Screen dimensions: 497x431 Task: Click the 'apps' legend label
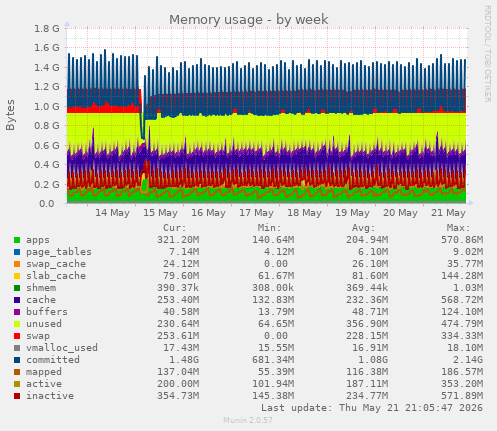[38, 240]
